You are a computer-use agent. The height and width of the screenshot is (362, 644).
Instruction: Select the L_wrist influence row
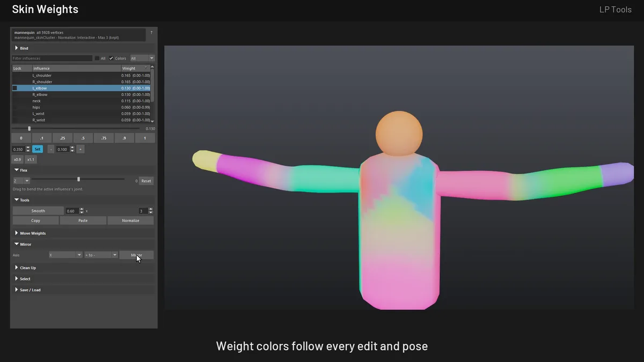[x=81, y=114]
